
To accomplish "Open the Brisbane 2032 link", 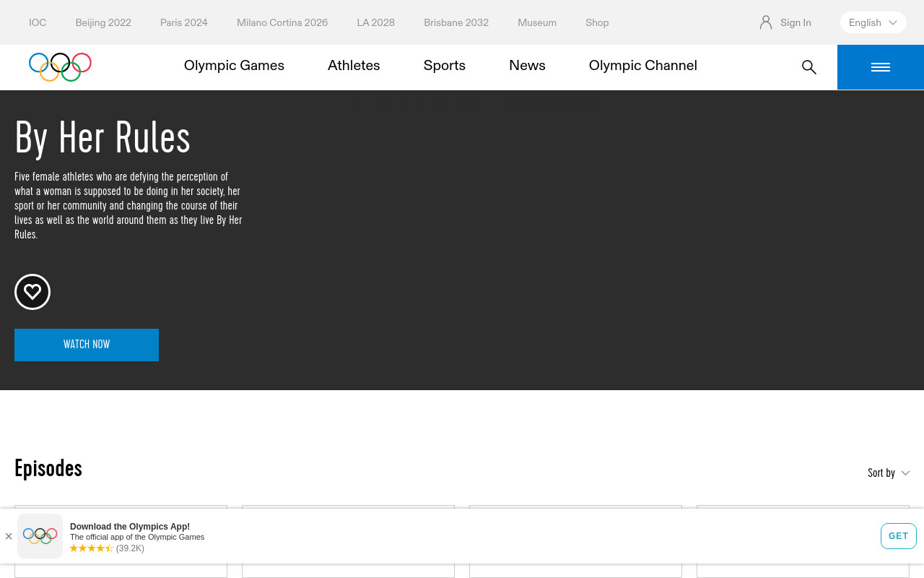I will (x=456, y=22).
